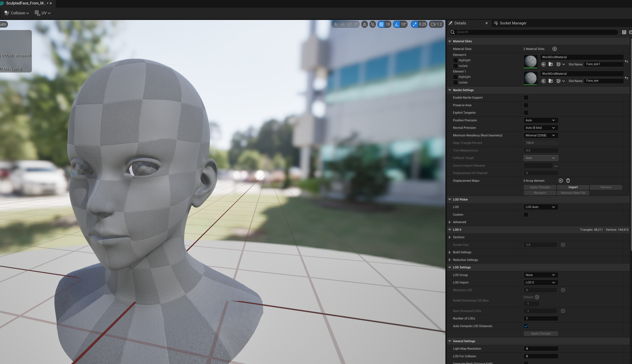Select the Use Current Asset icon for Face_eye1
The height and width of the screenshot is (364, 632).
544,64
